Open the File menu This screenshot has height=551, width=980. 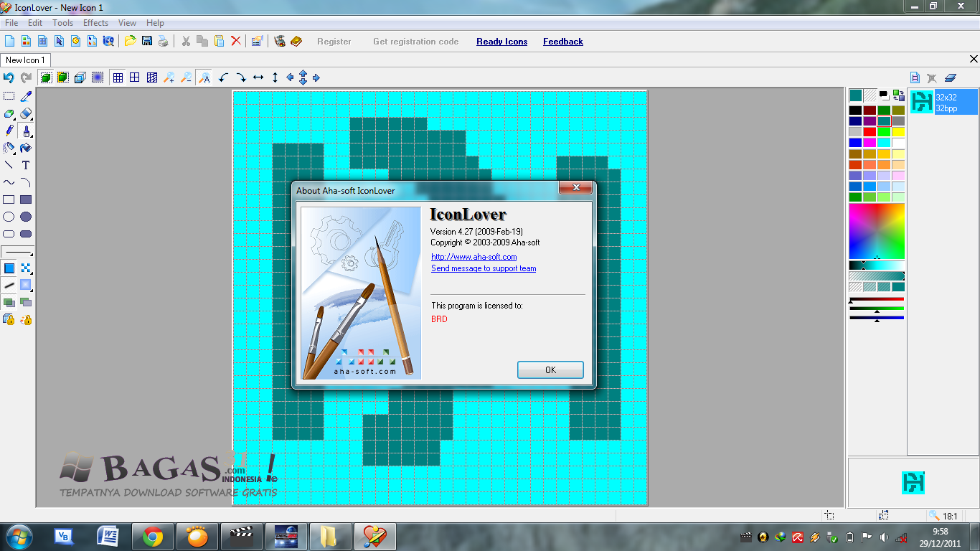[x=11, y=23]
